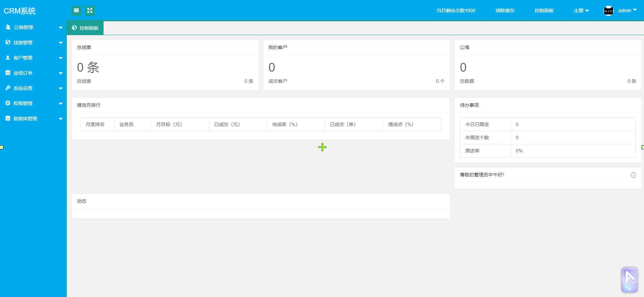Viewport: 644px width, 297px height.
Task: Click the large 0 条 total leads number
Action: pos(88,67)
